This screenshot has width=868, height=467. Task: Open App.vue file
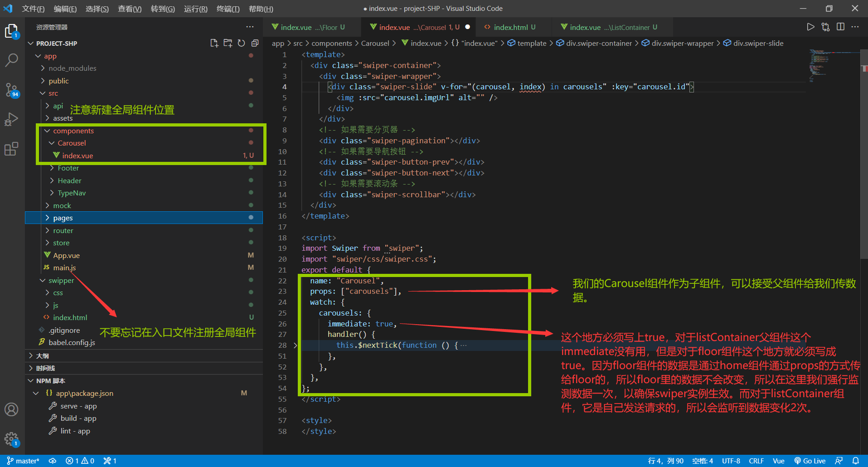[66, 255]
